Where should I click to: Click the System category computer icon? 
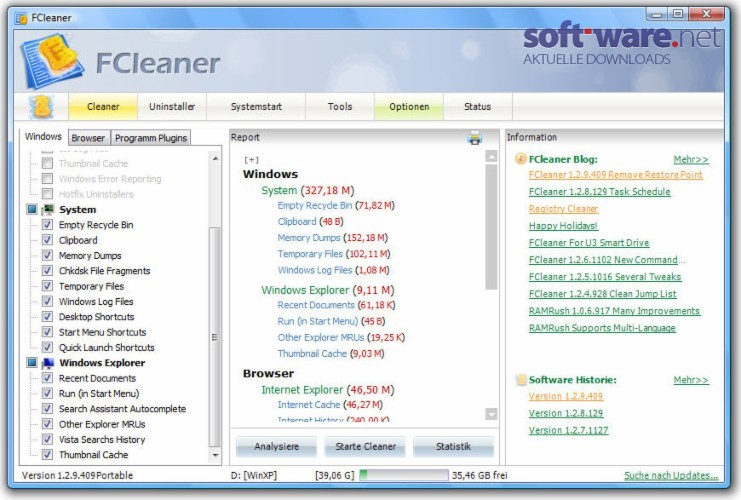48,209
